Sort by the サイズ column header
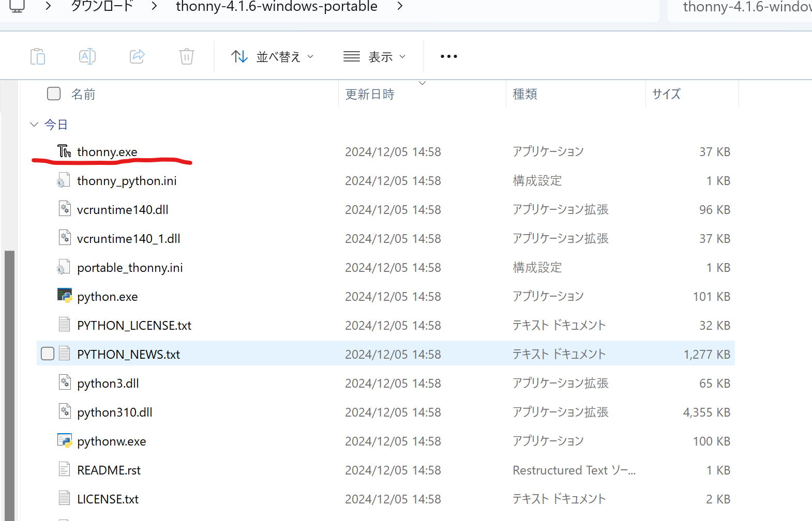 pos(666,94)
